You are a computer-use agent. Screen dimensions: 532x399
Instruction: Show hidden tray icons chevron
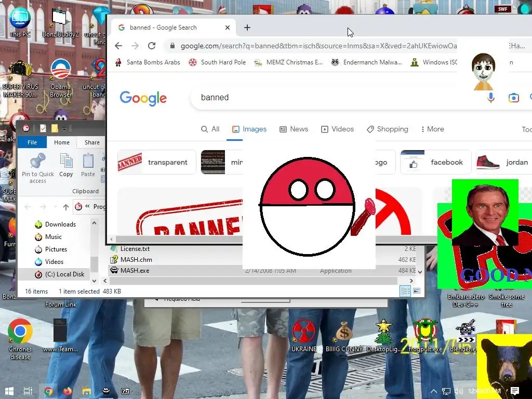434,391
